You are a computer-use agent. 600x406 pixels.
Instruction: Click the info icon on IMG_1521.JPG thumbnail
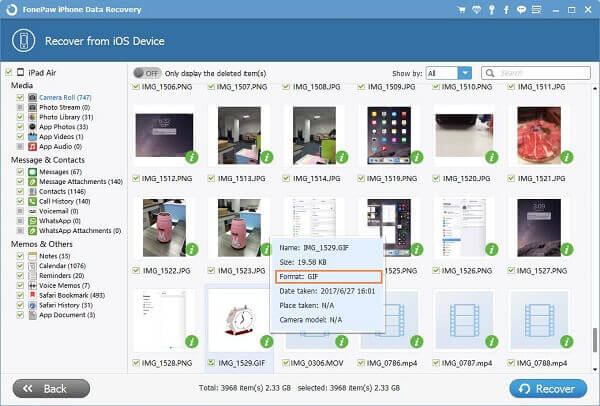pos(567,157)
